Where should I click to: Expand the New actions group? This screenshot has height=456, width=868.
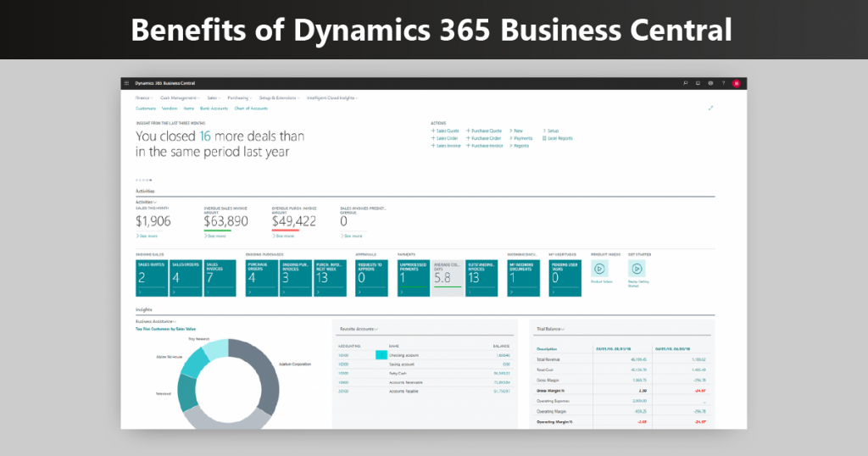click(516, 131)
